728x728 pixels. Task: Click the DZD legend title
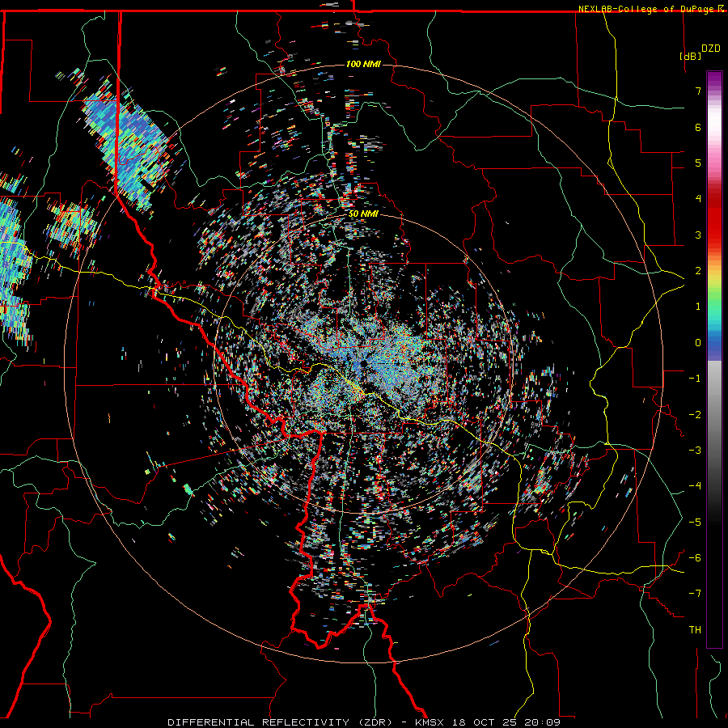(710, 48)
